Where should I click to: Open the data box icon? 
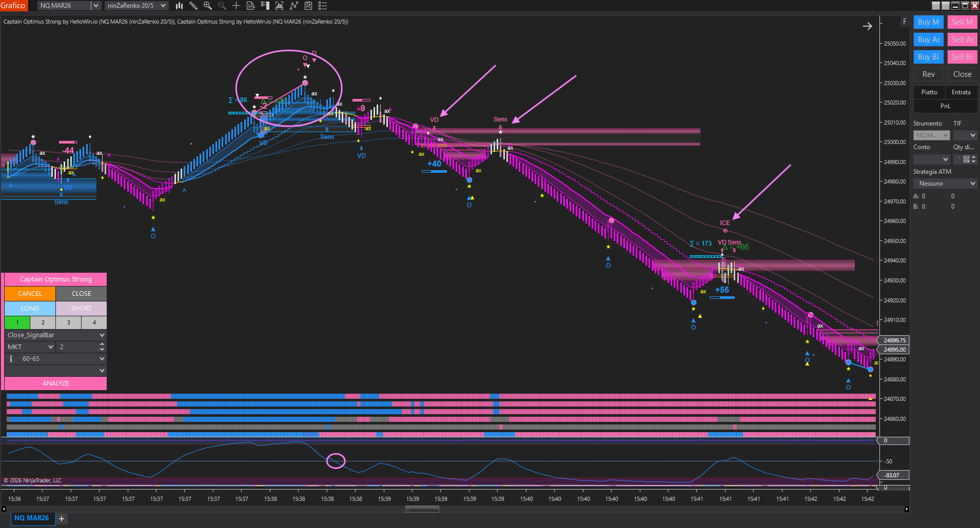click(250, 6)
